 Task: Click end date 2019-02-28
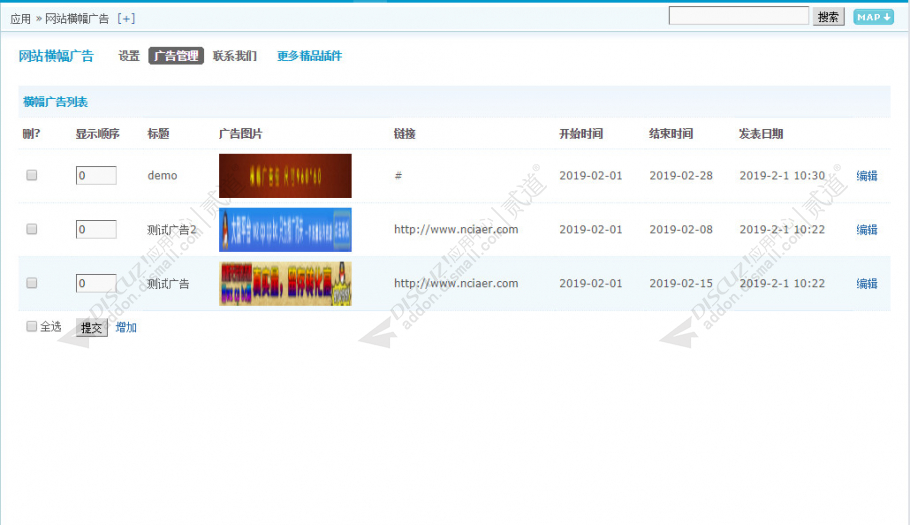[681, 175]
